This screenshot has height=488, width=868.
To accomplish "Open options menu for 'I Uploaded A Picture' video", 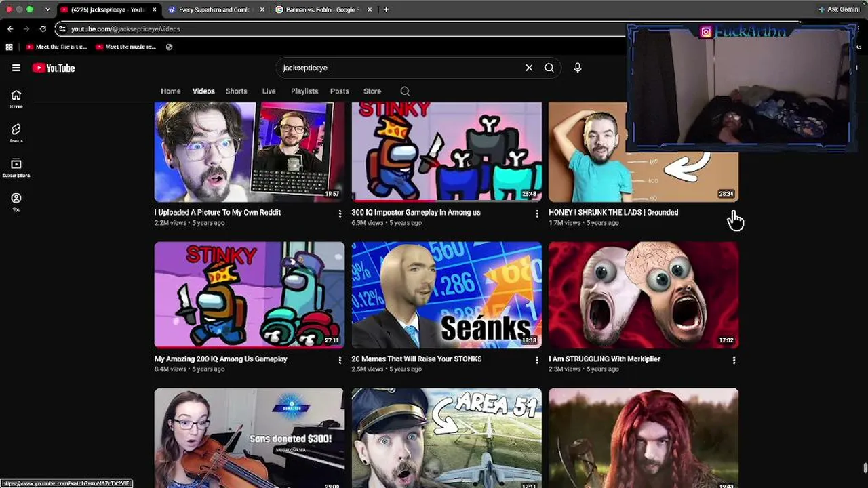I will pyautogui.click(x=340, y=213).
